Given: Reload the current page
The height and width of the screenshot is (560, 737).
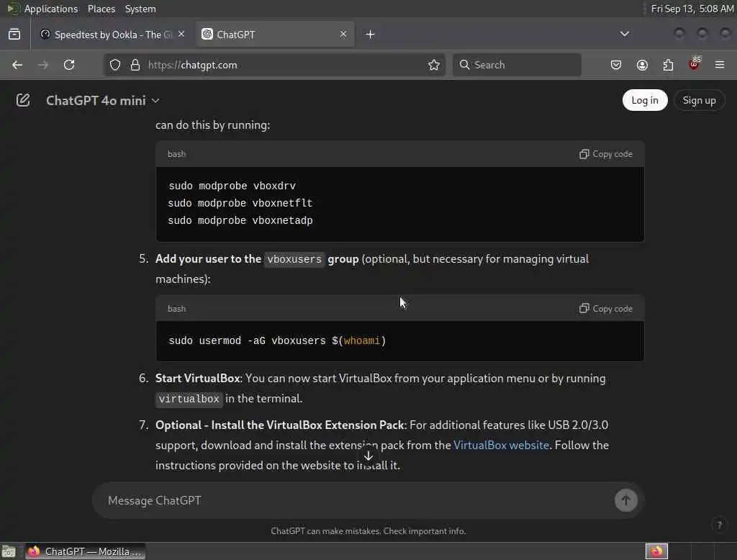Looking at the screenshot, I should [69, 65].
